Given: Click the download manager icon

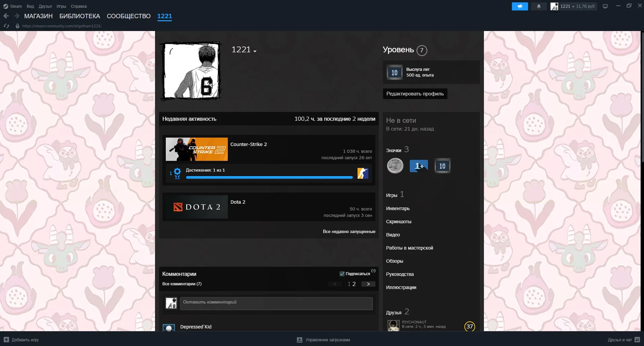Looking at the screenshot, I should coord(299,340).
